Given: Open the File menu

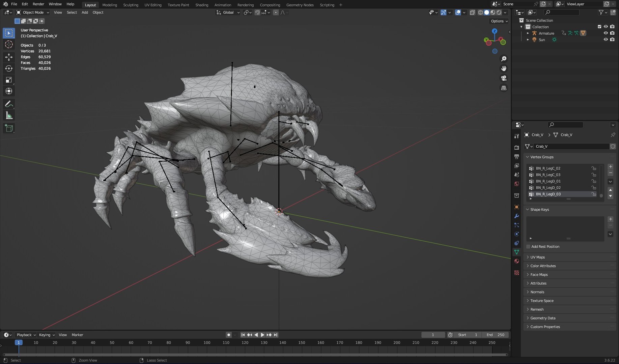Looking at the screenshot, I should [x=14, y=4].
